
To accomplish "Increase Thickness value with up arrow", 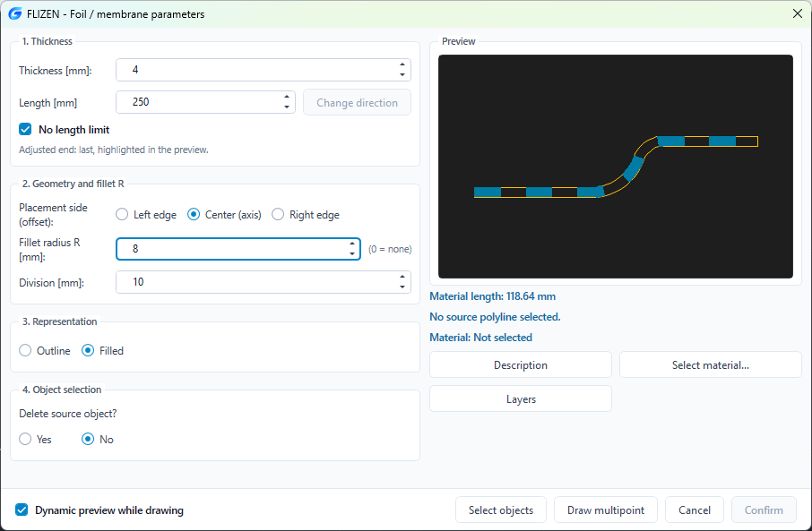I will 402,64.
